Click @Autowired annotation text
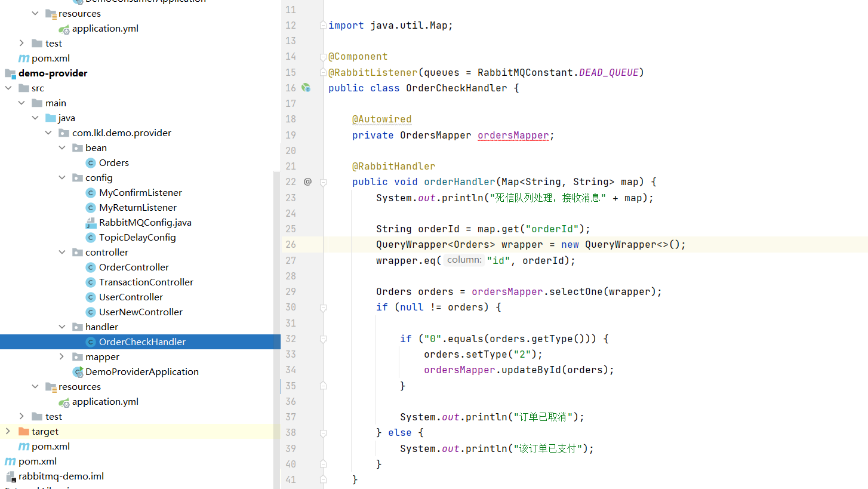Image resolution: width=868 pixels, height=489 pixels. pyautogui.click(x=381, y=119)
